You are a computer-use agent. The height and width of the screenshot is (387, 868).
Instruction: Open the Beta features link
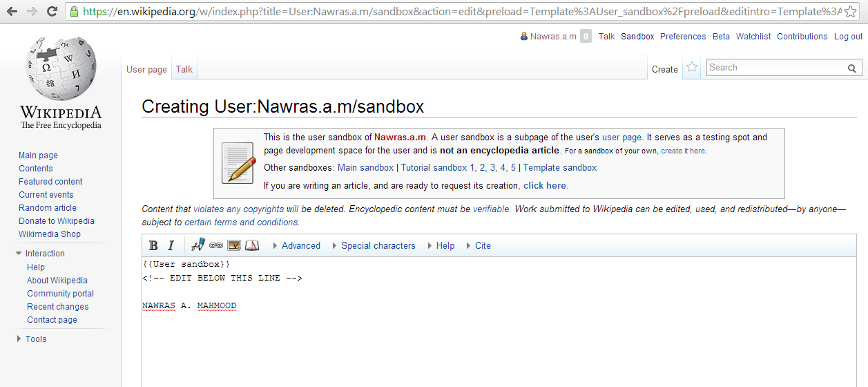coord(721,37)
